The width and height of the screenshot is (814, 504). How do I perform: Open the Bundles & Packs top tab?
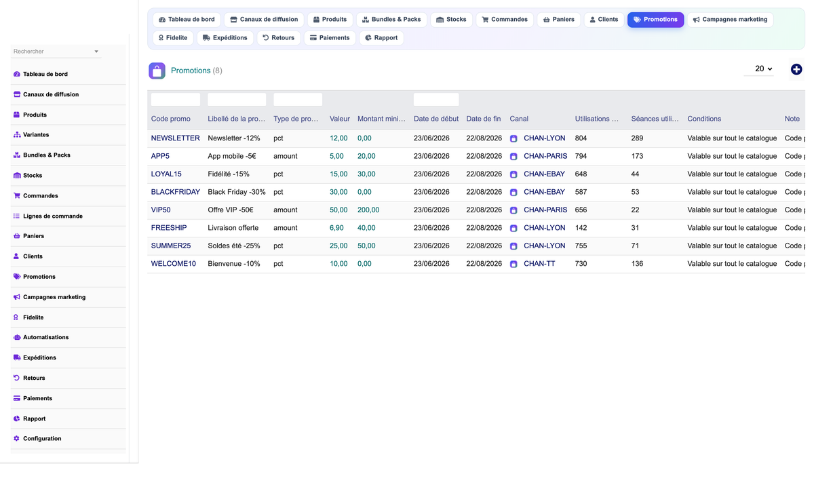click(391, 20)
